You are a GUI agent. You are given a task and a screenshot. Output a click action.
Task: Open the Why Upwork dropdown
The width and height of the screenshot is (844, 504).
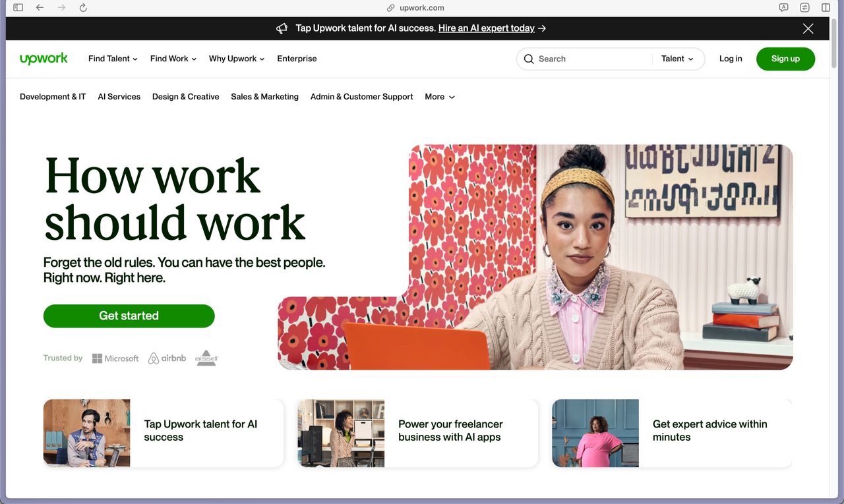(236, 59)
